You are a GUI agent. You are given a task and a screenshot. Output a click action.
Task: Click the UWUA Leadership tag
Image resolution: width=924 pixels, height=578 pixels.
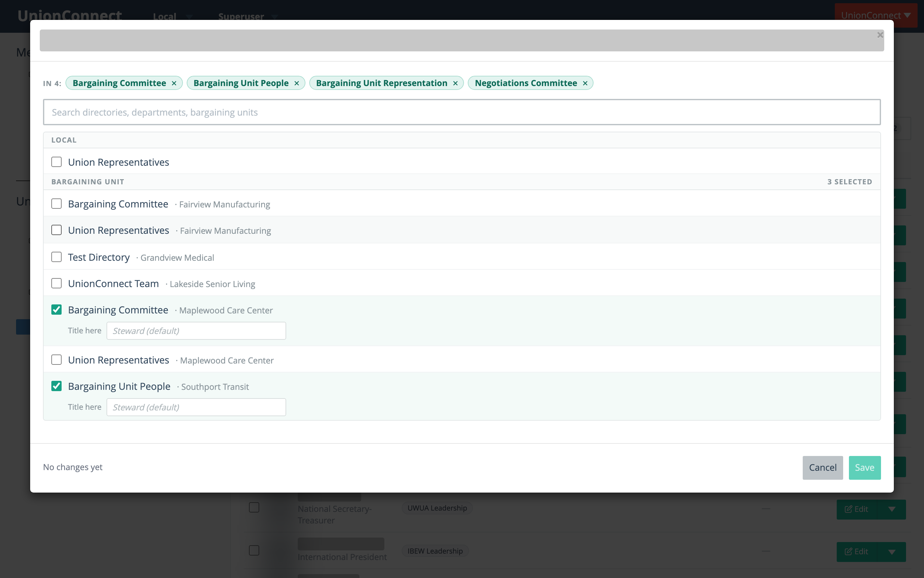point(437,508)
